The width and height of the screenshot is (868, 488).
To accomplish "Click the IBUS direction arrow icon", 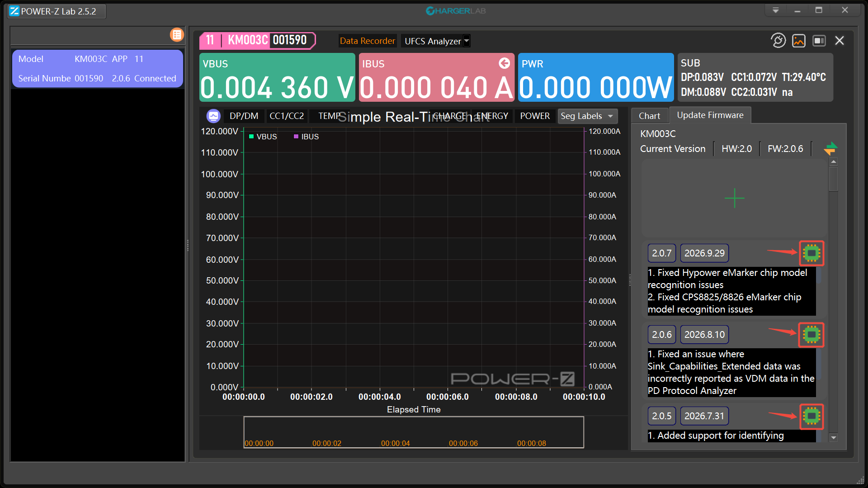I will (505, 63).
